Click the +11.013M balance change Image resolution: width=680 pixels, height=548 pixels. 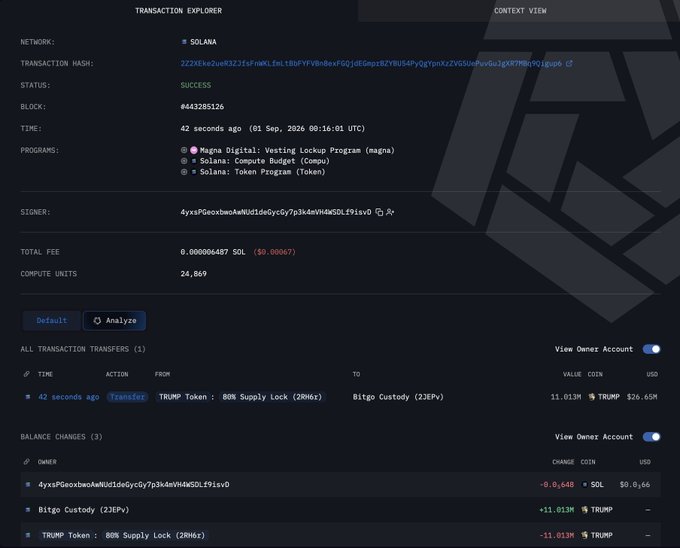point(556,509)
